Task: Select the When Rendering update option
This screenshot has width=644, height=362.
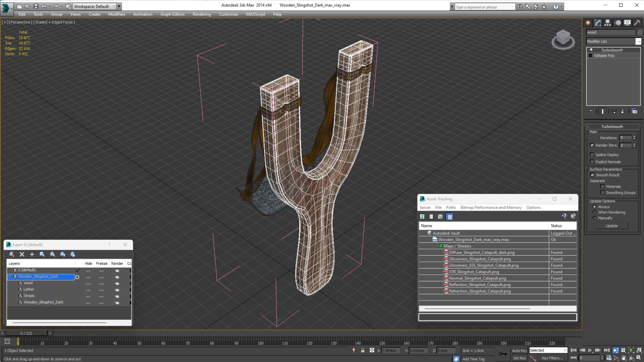Action: [594, 212]
